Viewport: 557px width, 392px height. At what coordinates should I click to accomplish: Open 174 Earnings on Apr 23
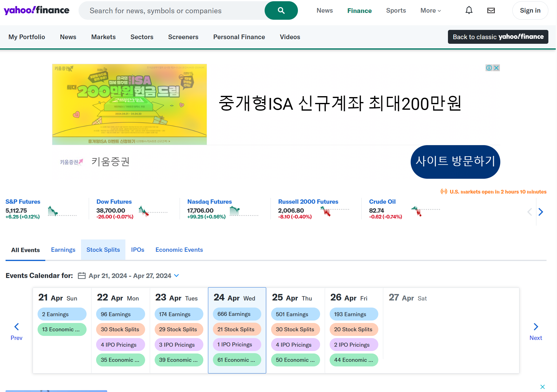[179, 314]
